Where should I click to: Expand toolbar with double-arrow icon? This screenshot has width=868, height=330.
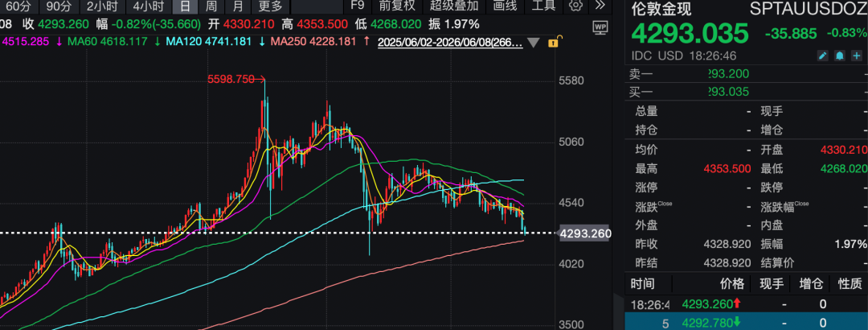pos(600,6)
